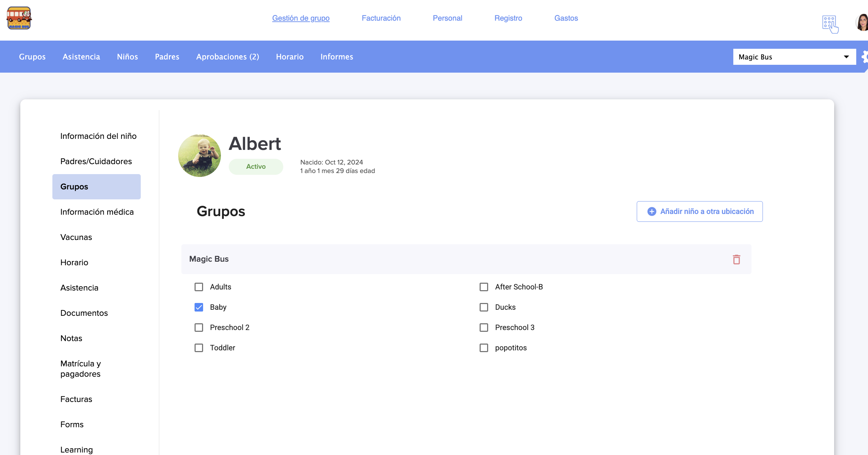Click Albert's profile photo
This screenshot has height=455, width=868.
(200, 156)
